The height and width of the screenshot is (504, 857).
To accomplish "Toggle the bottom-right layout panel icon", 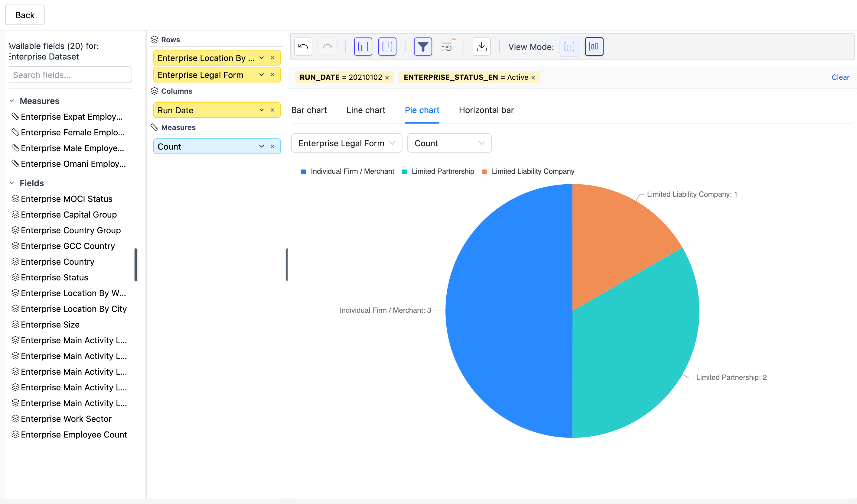I will (387, 47).
